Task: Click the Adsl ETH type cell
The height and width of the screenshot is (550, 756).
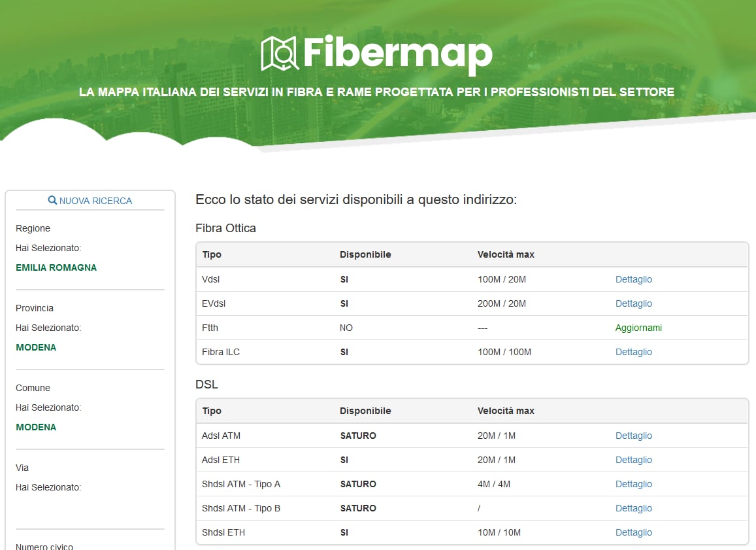Action: [220, 460]
